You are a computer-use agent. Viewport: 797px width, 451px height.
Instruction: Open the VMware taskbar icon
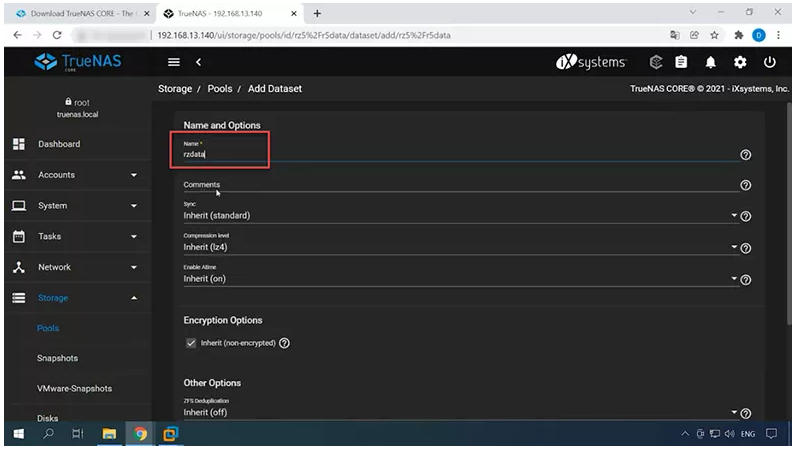click(x=170, y=434)
